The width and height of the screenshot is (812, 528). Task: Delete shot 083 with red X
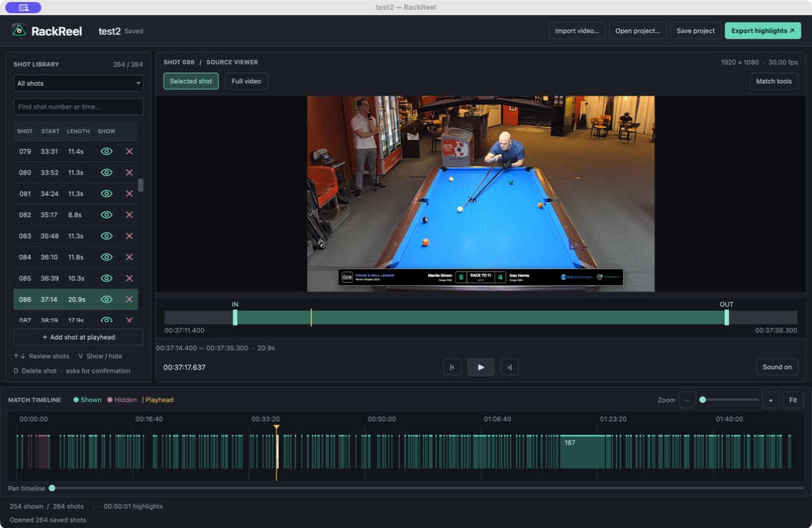click(x=129, y=236)
